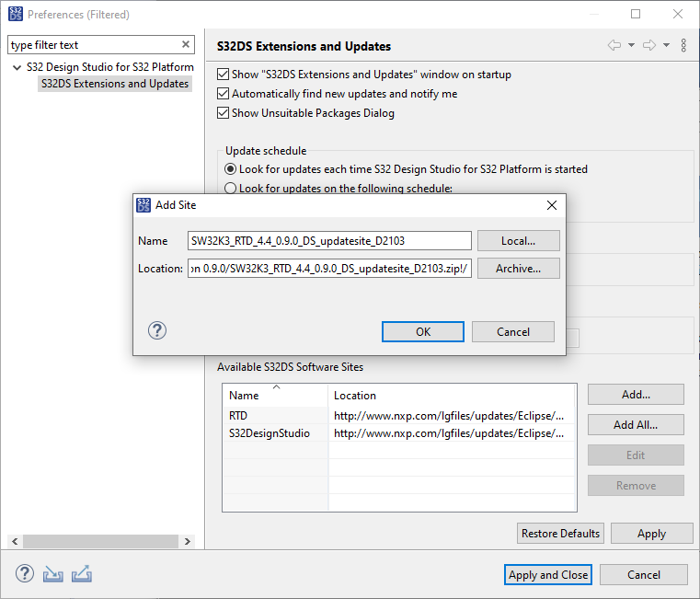Click Cancel in Add Site dialog
The image size is (700, 599).
513,332
